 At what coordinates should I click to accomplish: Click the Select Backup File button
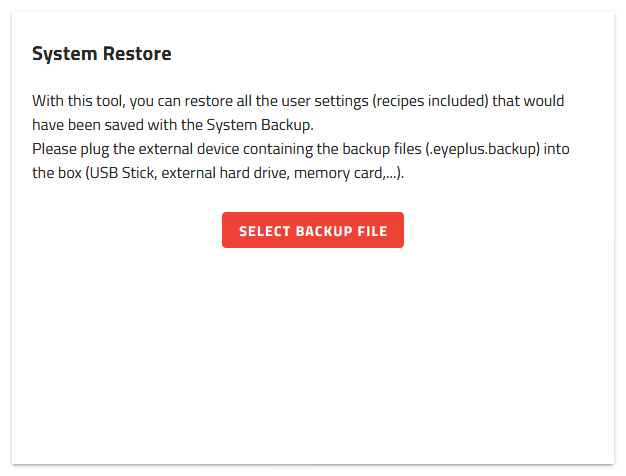pos(312,231)
